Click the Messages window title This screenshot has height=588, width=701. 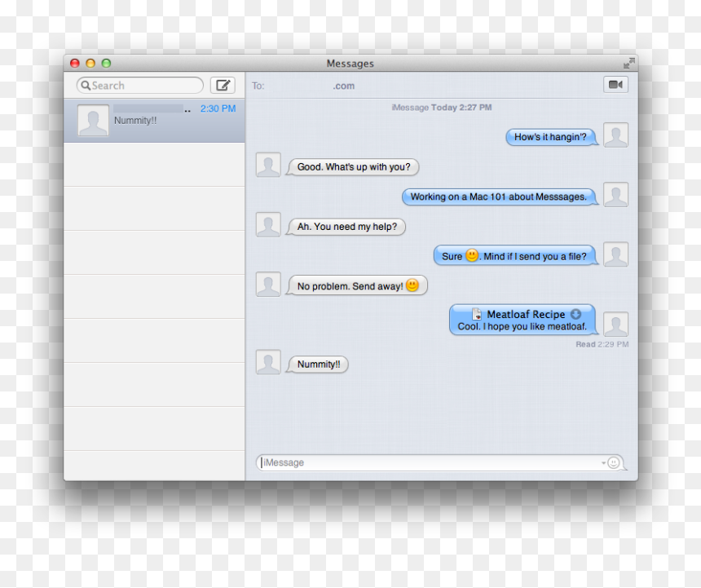click(350, 64)
